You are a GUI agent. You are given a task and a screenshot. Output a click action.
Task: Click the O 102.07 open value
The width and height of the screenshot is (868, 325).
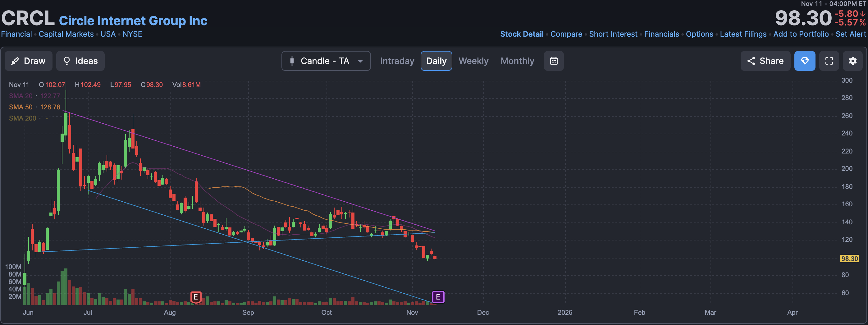(52, 85)
